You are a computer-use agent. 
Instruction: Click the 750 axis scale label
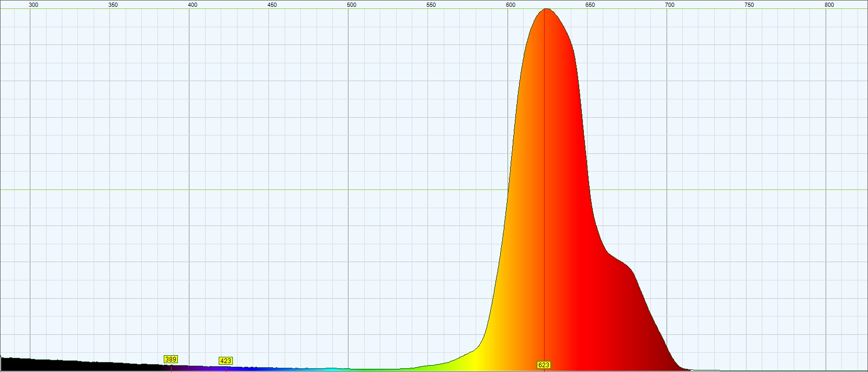(749, 5)
